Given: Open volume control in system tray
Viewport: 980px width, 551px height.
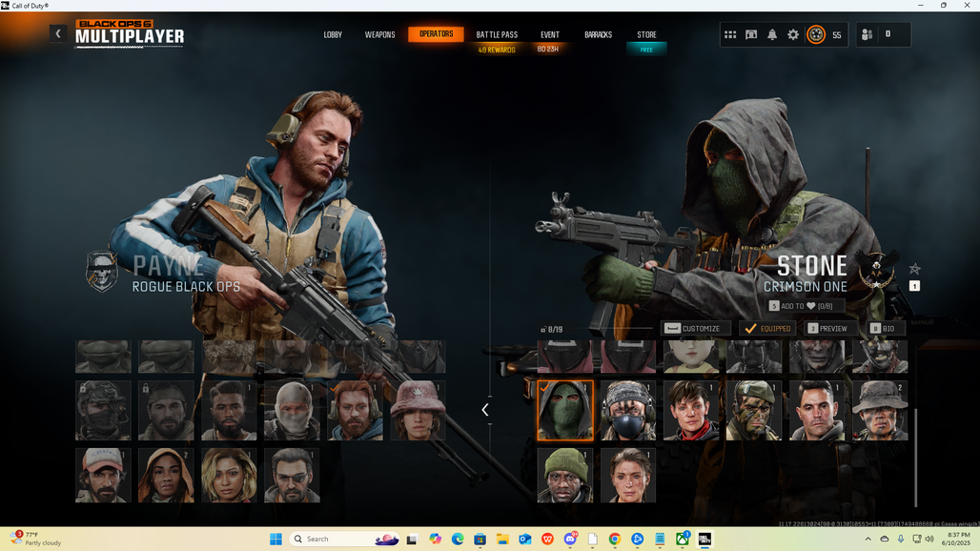Looking at the screenshot, I should (930, 540).
